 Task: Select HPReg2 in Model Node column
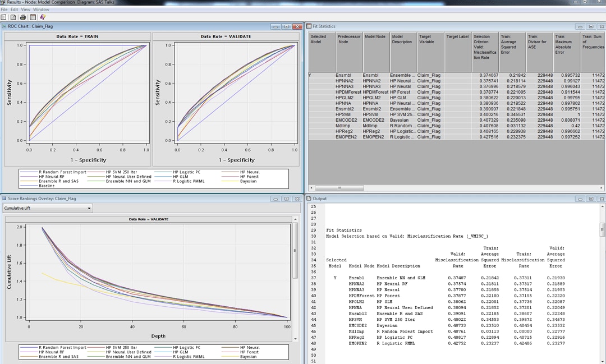(x=375, y=131)
